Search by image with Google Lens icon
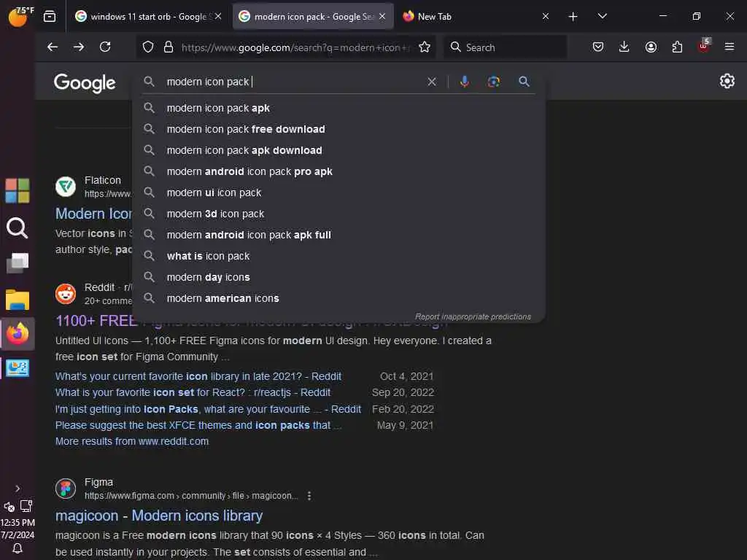747x560 pixels. 494,82
